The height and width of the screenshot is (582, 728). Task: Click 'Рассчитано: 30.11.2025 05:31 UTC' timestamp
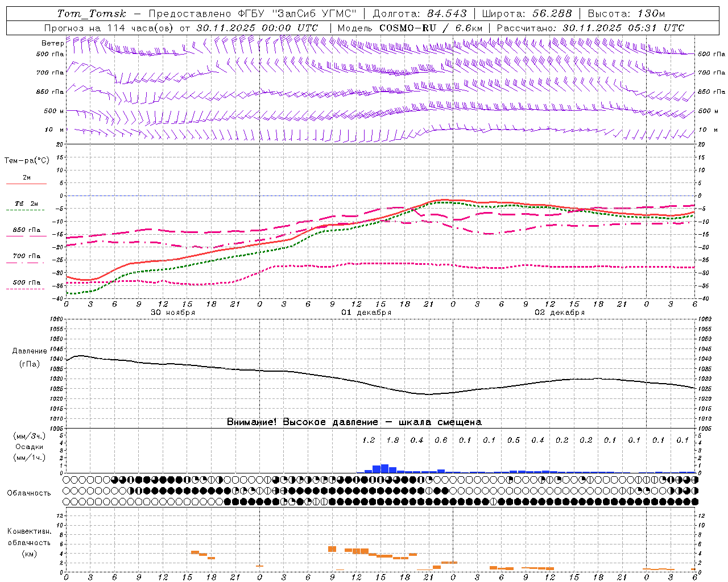(590, 28)
